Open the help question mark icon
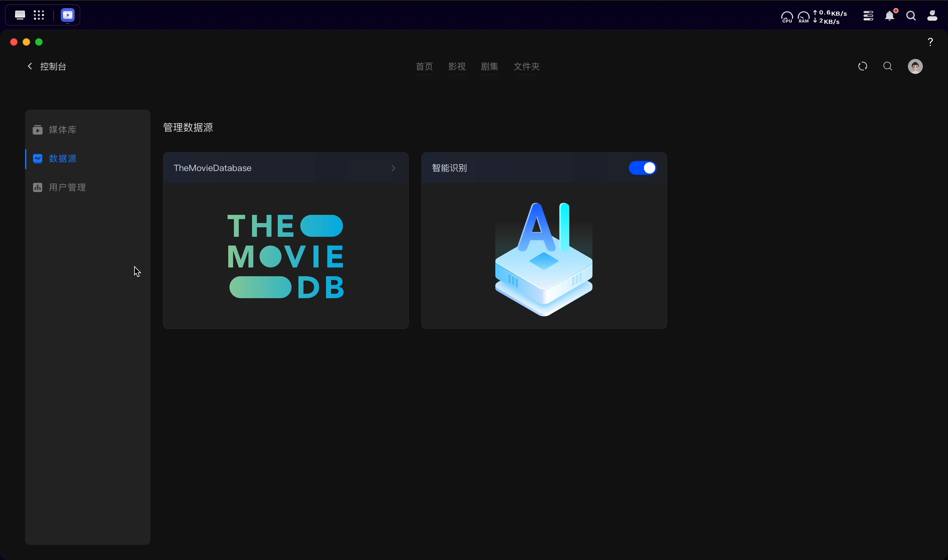 [x=930, y=42]
